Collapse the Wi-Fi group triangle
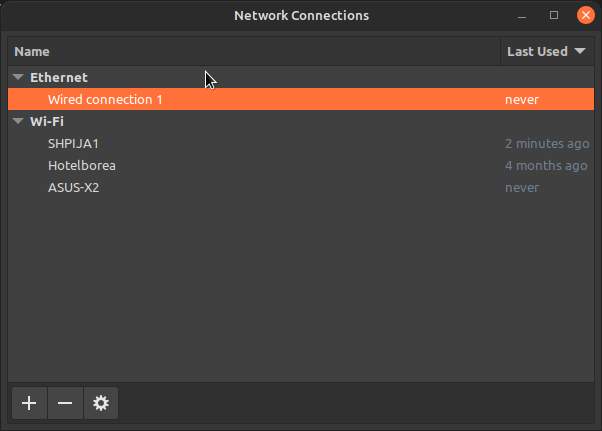The image size is (602, 431). tap(18, 121)
